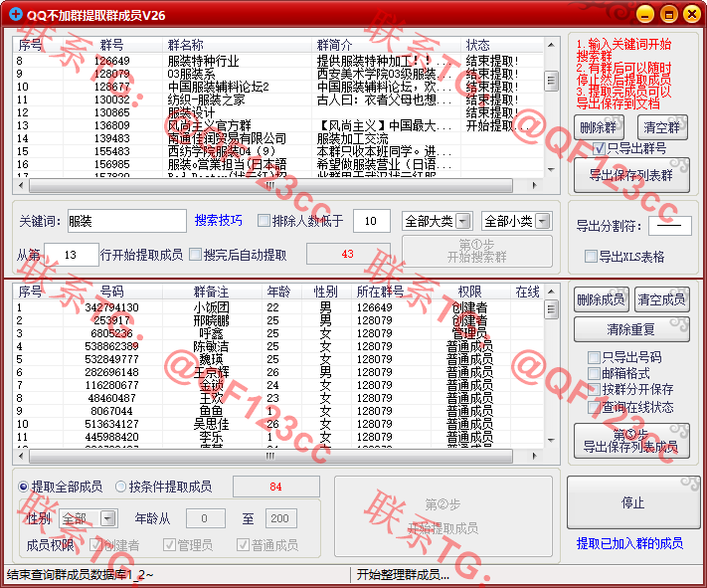Sort group list by 状态 column
The width and height of the screenshot is (707, 588).
coord(502,45)
